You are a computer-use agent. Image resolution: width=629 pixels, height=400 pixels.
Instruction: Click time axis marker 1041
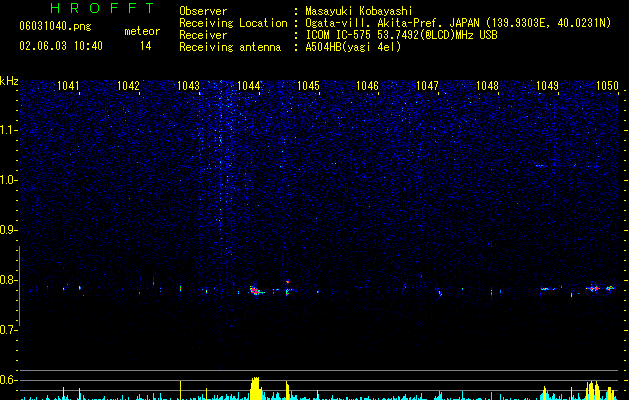[68, 85]
